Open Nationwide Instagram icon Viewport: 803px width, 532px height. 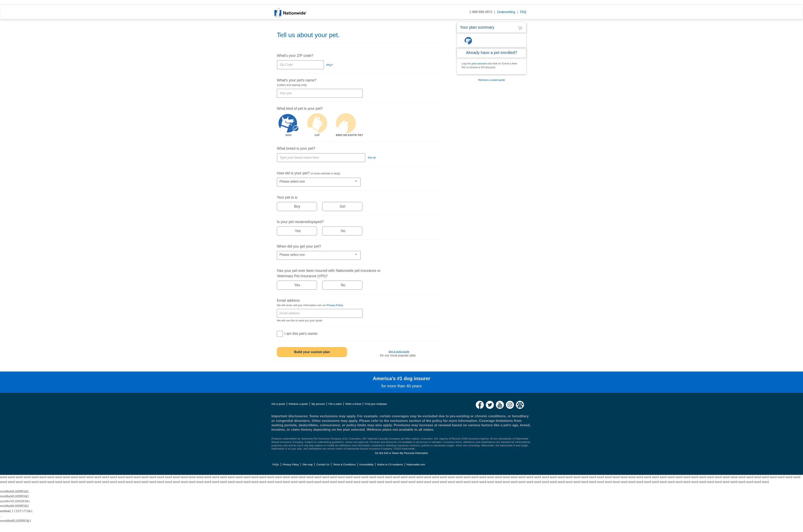tap(510, 405)
